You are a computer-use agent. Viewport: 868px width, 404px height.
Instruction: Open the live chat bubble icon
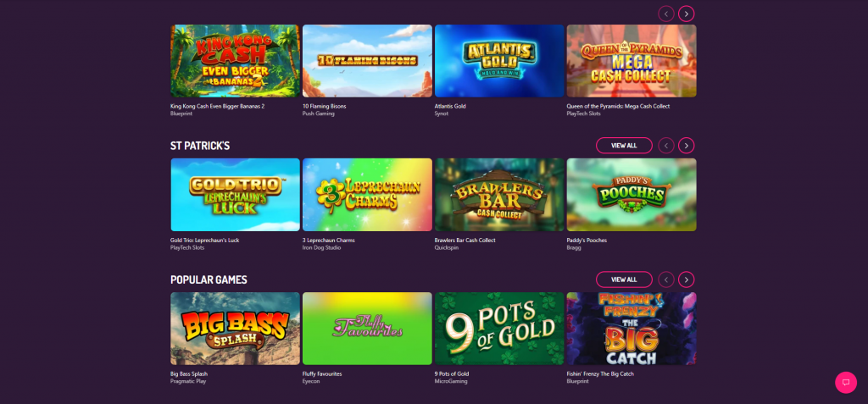pyautogui.click(x=845, y=383)
